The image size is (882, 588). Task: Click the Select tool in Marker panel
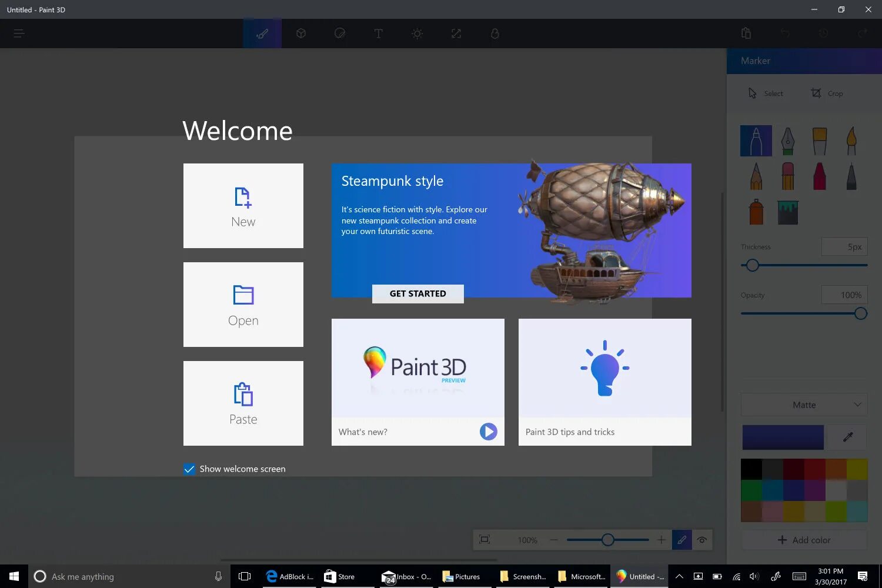pos(766,93)
